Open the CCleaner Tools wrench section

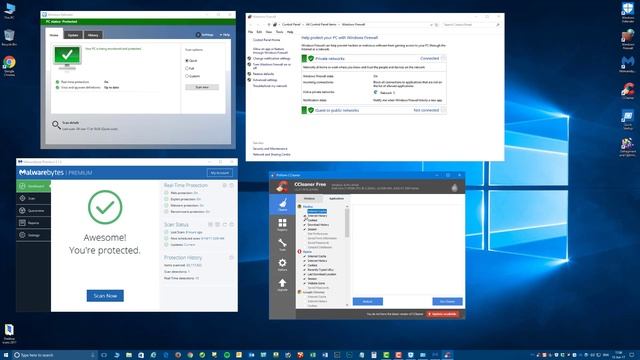[x=282, y=244]
